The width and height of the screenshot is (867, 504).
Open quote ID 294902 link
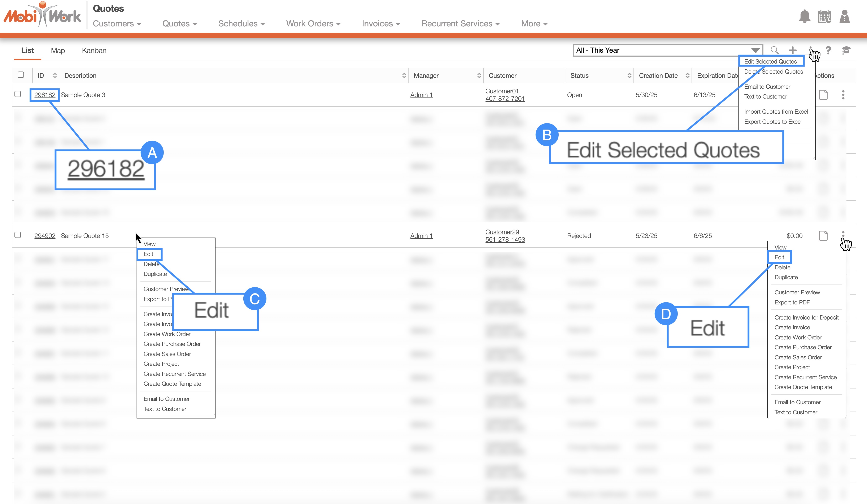coord(45,236)
